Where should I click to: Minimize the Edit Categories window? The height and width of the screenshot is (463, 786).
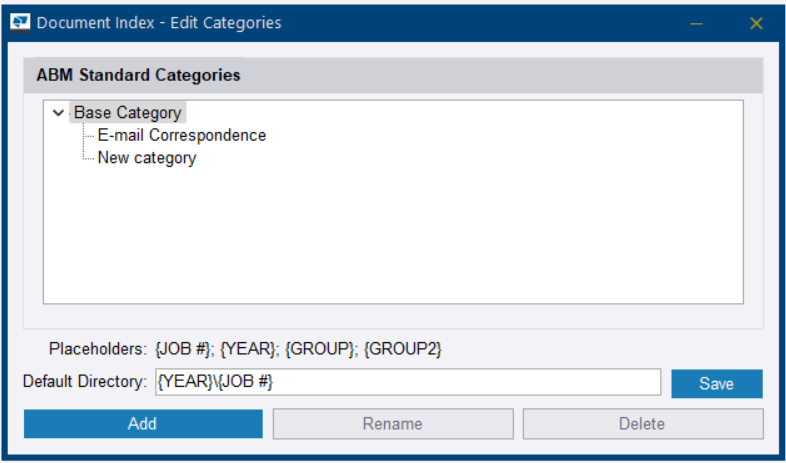point(696,23)
